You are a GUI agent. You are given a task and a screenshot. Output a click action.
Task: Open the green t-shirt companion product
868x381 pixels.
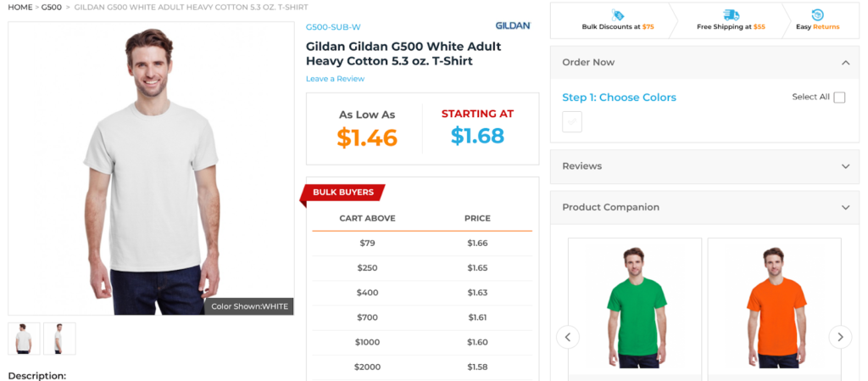(x=635, y=306)
